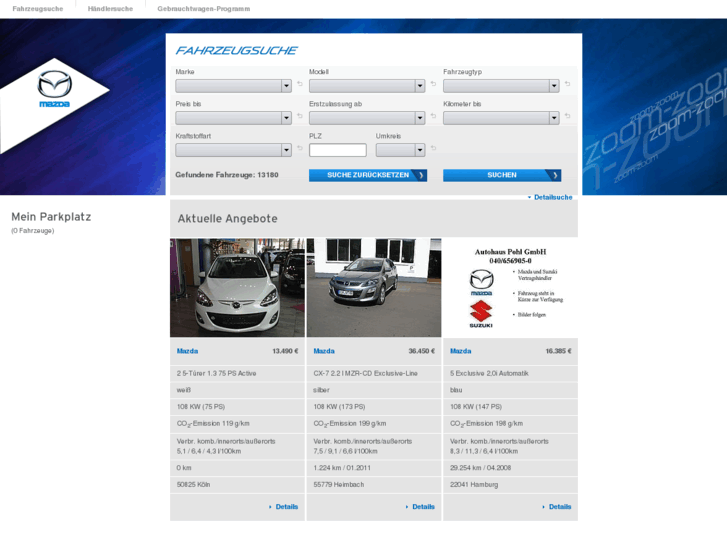Open Details for the blue Mazda 5 in Hamburg
Viewport: 727px width, 545px height.
point(557,507)
